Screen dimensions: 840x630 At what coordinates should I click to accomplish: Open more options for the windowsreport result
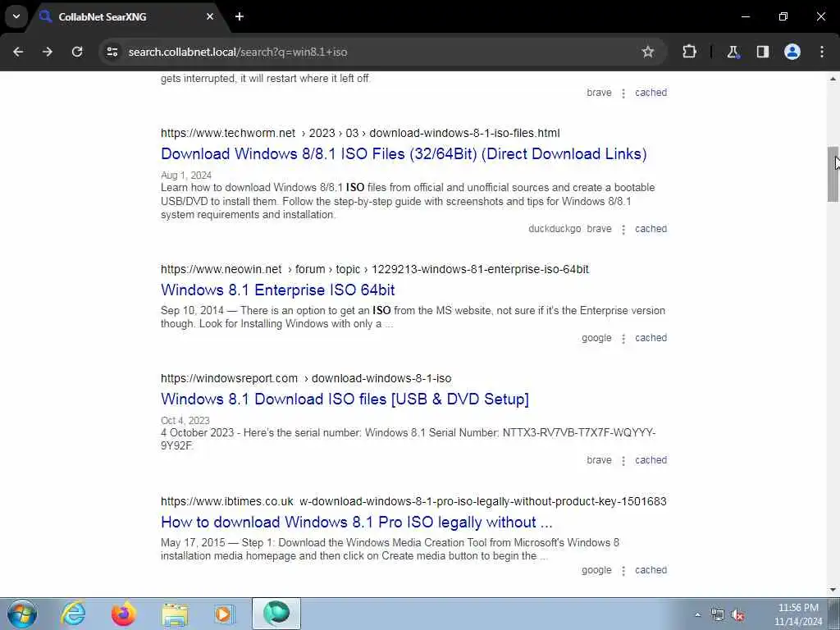pos(623,461)
